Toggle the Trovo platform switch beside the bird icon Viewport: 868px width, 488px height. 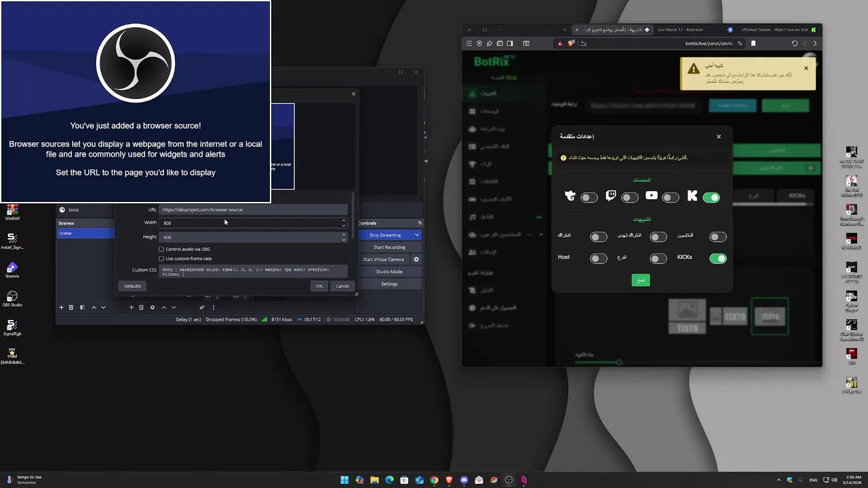[x=589, y=198]
